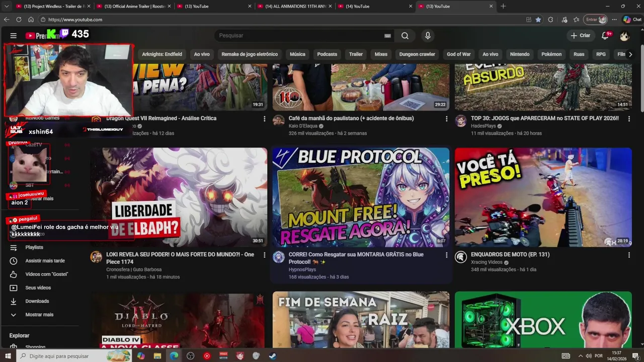Select the Dungeon crawler chip

[x=417, y=54]
